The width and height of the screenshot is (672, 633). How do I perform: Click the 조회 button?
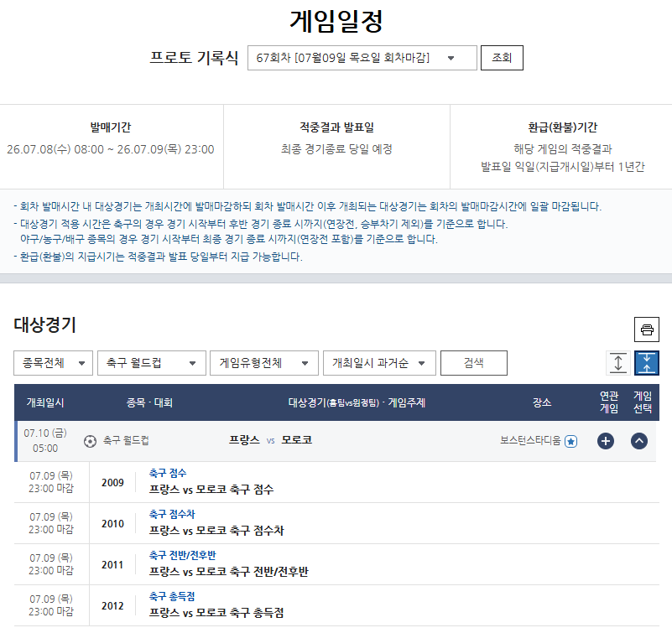click(502, 58)
